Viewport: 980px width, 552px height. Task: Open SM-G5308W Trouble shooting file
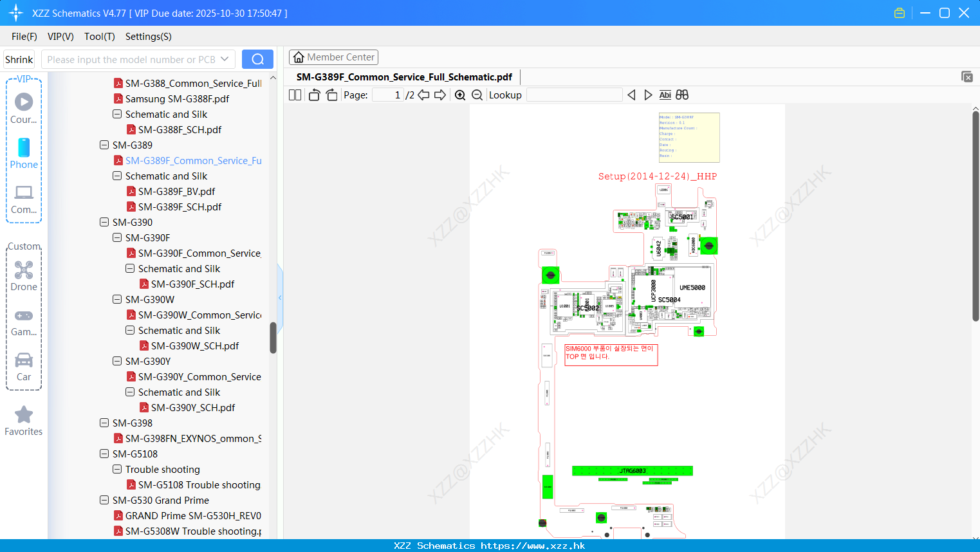pyautogui.click(x=187, y=531)
